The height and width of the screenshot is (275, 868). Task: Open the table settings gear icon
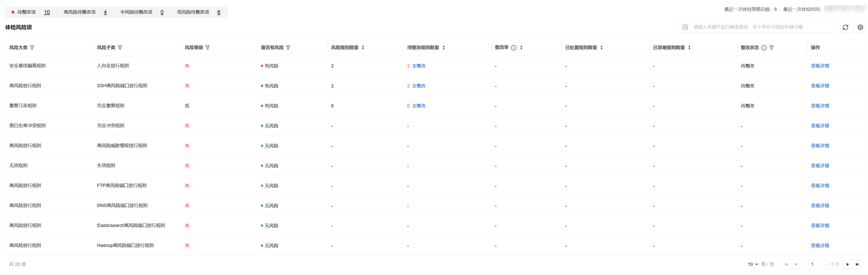tap(860, 27)
